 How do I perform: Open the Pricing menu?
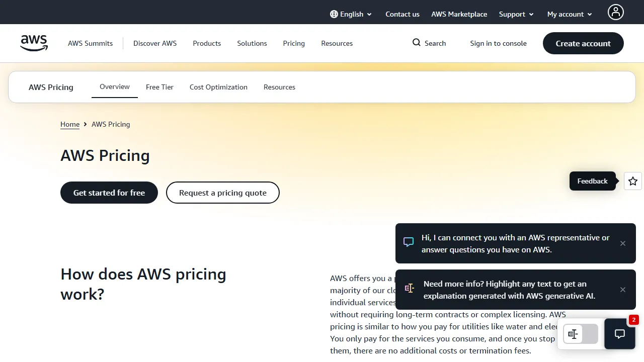click(x=294, y=43)
